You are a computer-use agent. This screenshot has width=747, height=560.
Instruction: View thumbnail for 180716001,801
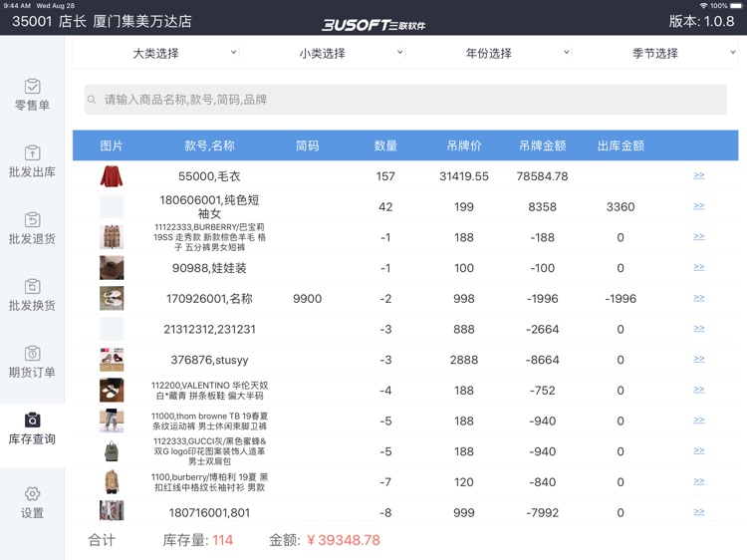click(x=112, y=510)
